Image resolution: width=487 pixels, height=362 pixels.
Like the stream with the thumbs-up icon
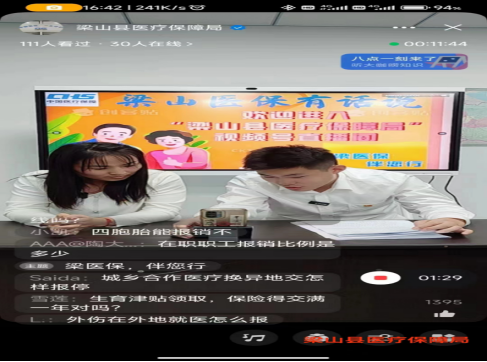(x=444, y=314)
